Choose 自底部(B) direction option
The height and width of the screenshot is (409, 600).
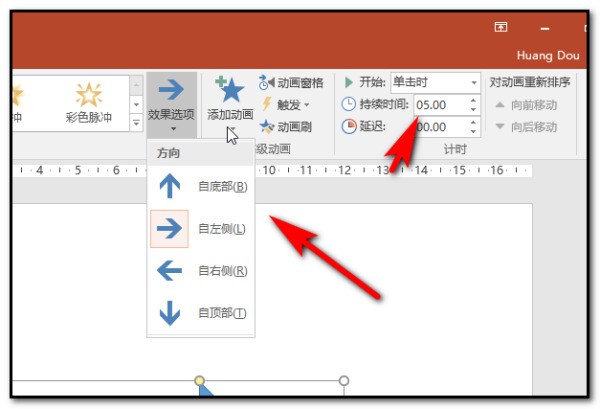(201, 187)
